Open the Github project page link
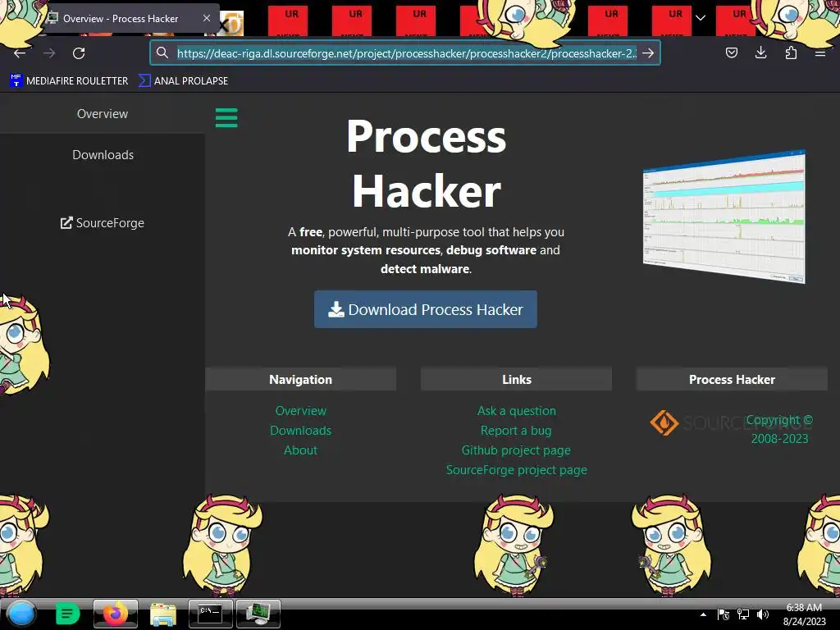Image resolution: width=840 pixels, height=630 pixels. [516, 450]
